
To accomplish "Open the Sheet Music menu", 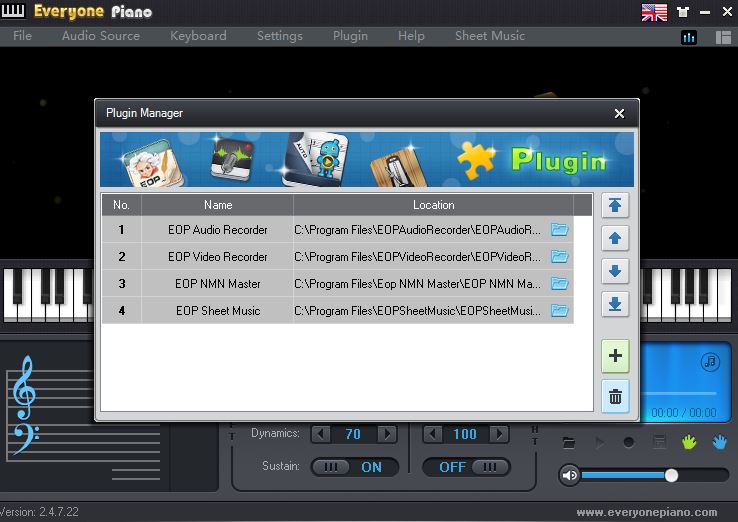I will (489, 36).
